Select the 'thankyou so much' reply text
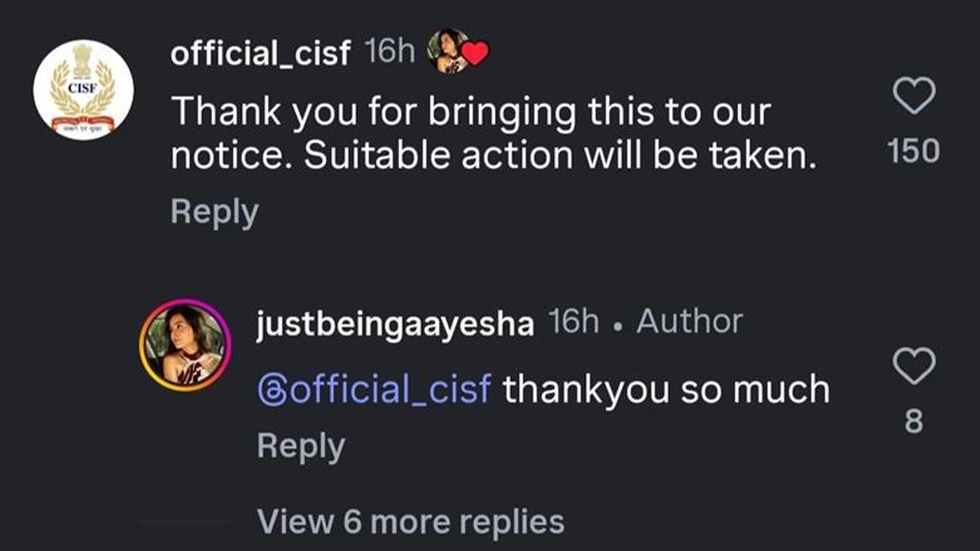The height and width of the screenshot is (551, 980). click(x=666, y=389)
